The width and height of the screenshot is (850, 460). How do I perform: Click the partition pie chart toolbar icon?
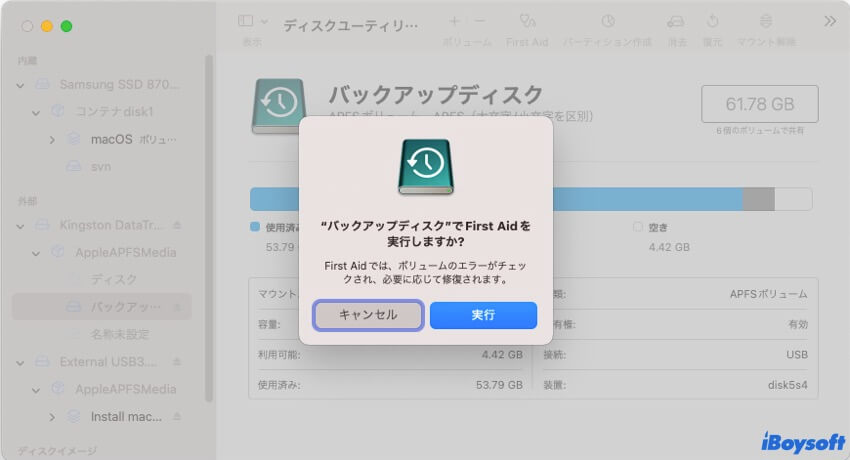coord(608,21)
